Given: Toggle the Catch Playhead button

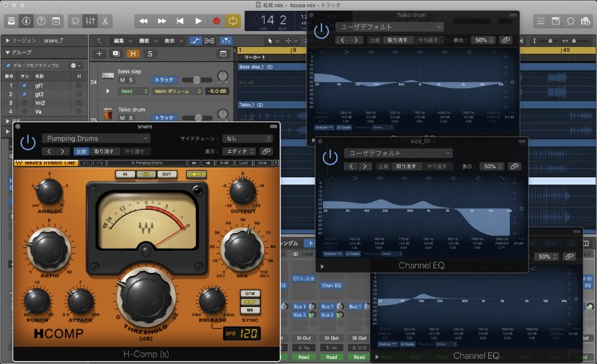Looking at the screenshot, I should tap(226, 41).
